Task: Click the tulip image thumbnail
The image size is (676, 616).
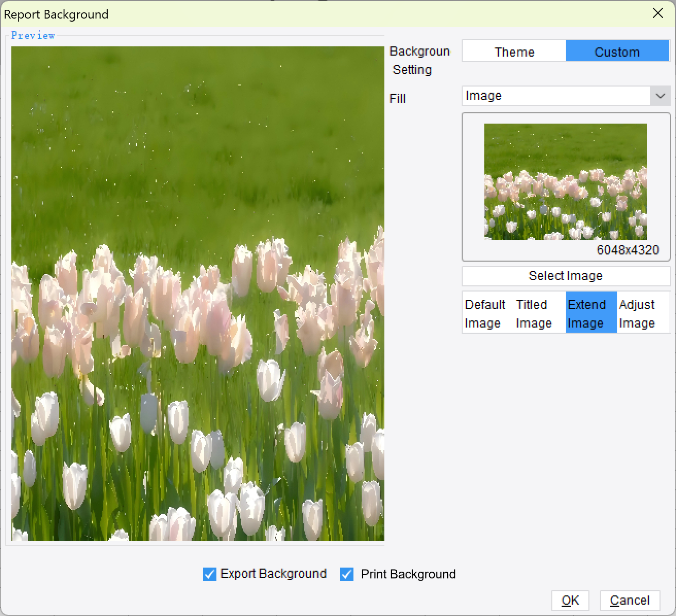Action: pos(565,181)
